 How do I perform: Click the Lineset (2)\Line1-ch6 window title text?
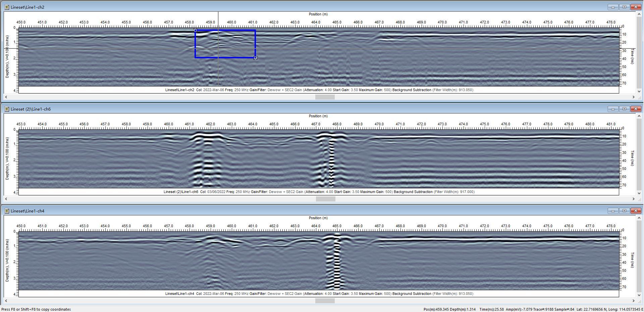(31, 109)
